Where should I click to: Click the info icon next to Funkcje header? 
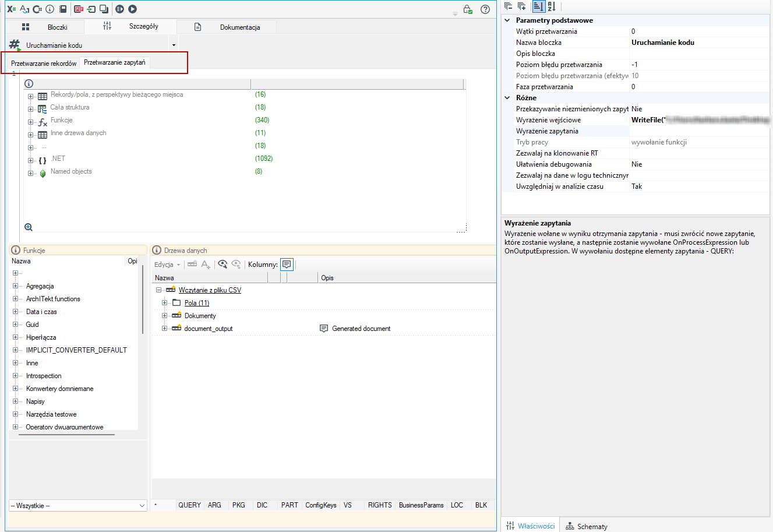(16, 250)
